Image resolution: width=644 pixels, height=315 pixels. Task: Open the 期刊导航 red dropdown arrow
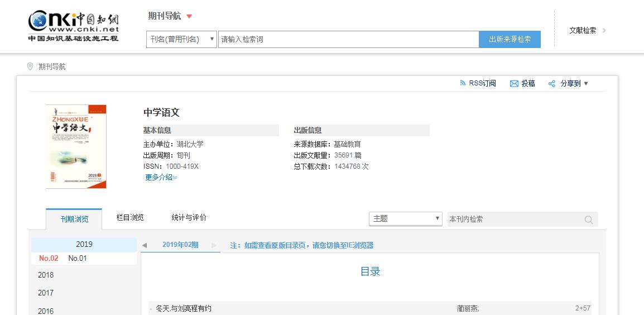click(189, 16)
